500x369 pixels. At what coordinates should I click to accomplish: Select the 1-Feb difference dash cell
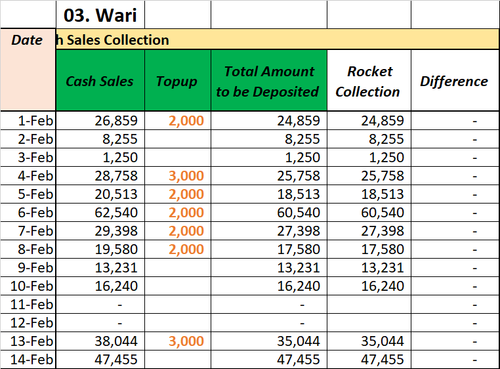(455, 120)
